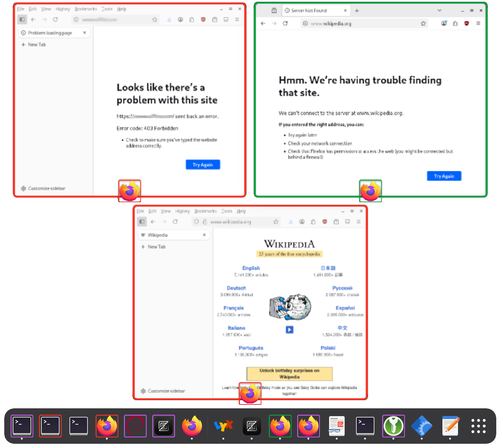The width and height of the screenshot is (503, 448).
Task: Expand list all tabs chevron
Action: click(440, 11)
